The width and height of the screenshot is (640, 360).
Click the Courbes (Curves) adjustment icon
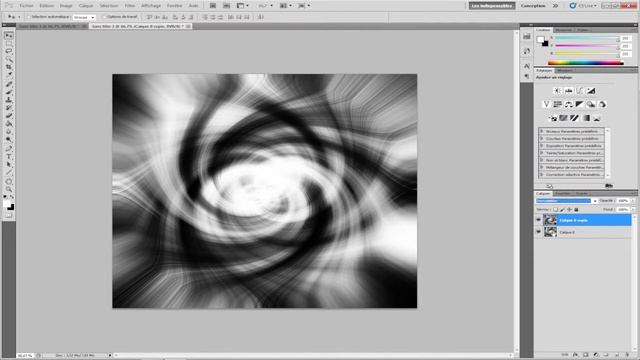(x=580, y=91)
